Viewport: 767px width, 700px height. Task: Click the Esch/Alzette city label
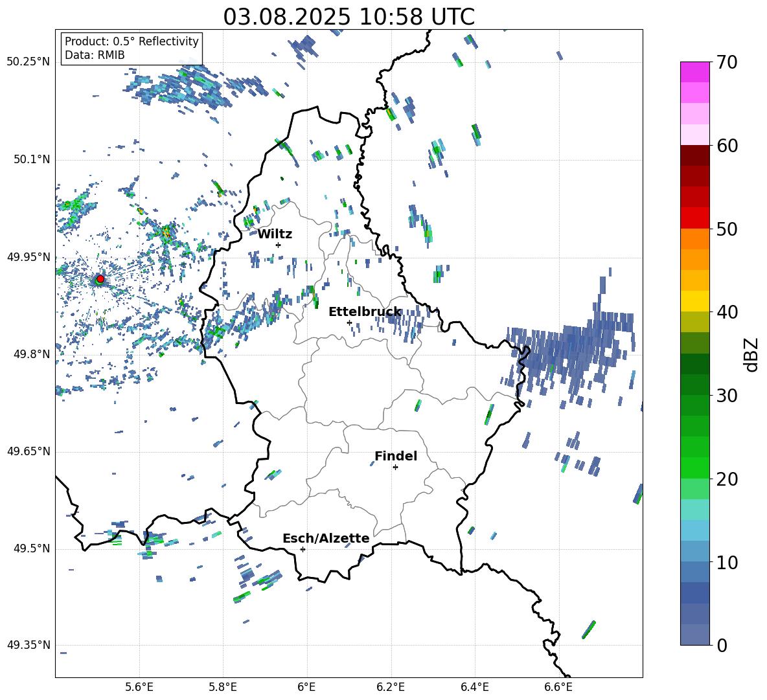click(326, 538)
